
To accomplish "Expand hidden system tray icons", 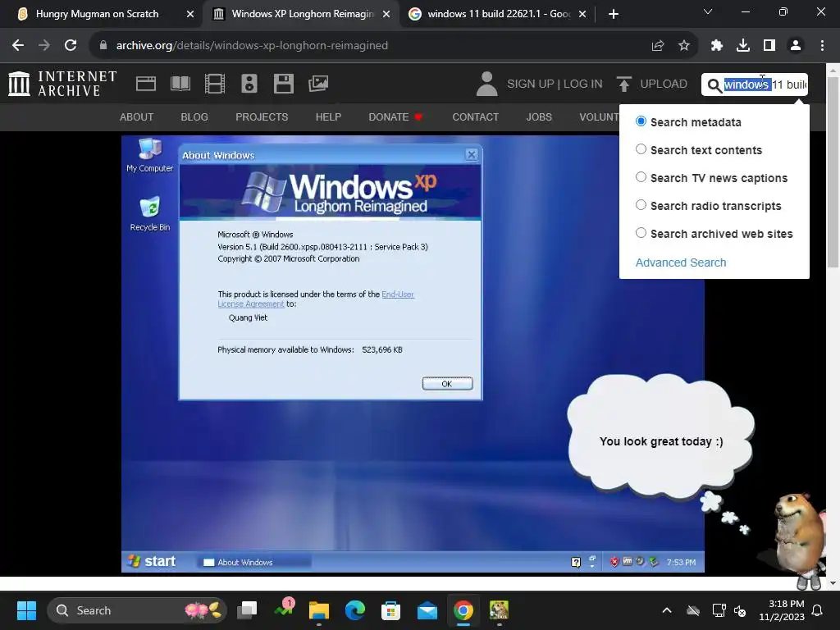I will tap(667, 610).
